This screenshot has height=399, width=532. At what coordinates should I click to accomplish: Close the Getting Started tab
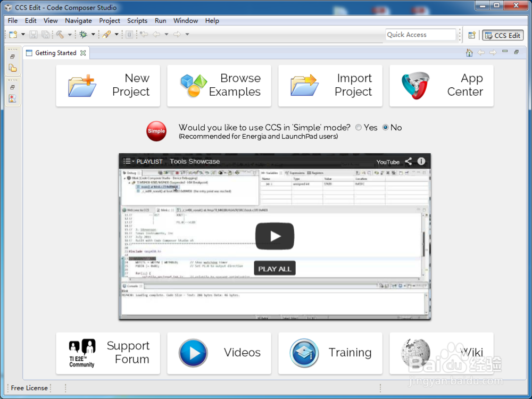tap(83, 53)
